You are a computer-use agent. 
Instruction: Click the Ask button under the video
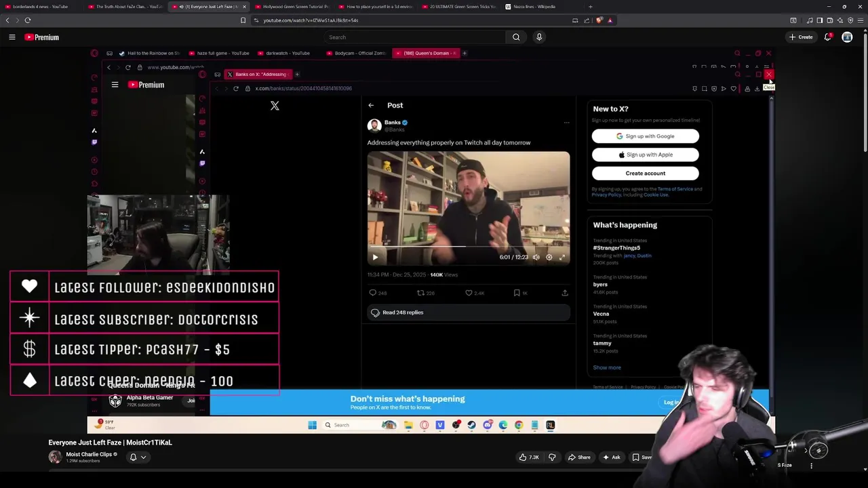tap(611, 457)
